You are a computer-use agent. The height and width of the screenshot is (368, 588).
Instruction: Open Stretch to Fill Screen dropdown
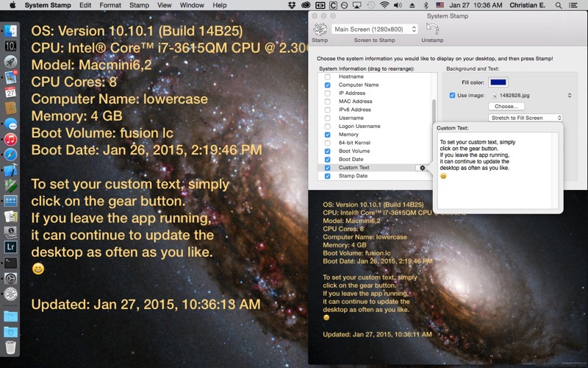pyautogui.click(x=526, y=118)
